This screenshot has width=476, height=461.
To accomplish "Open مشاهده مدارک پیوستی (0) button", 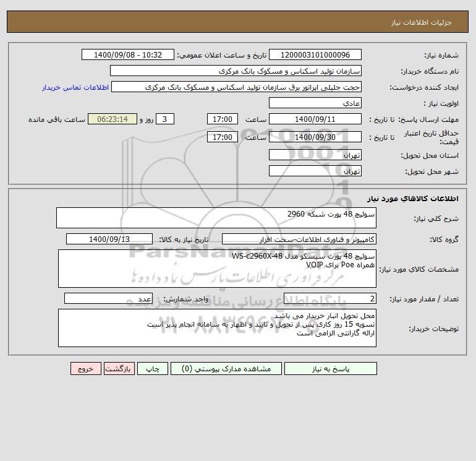I will [x=226, y=369].
